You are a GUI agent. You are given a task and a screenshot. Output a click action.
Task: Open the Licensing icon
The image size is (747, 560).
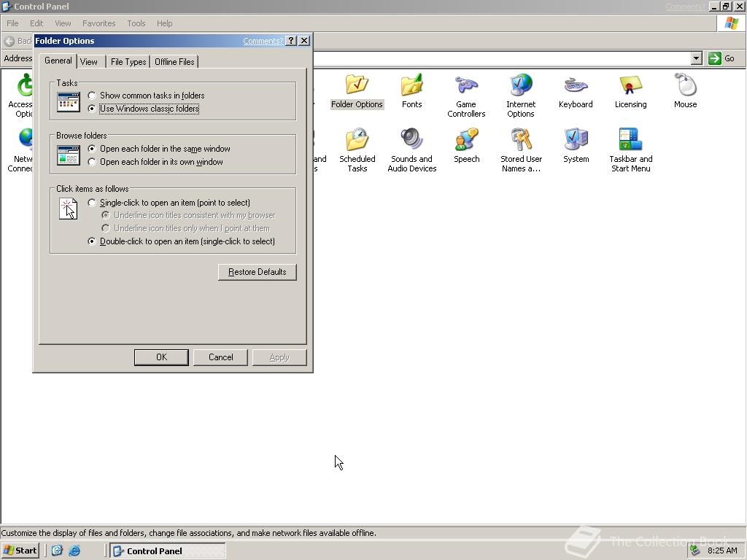point(630,91)
